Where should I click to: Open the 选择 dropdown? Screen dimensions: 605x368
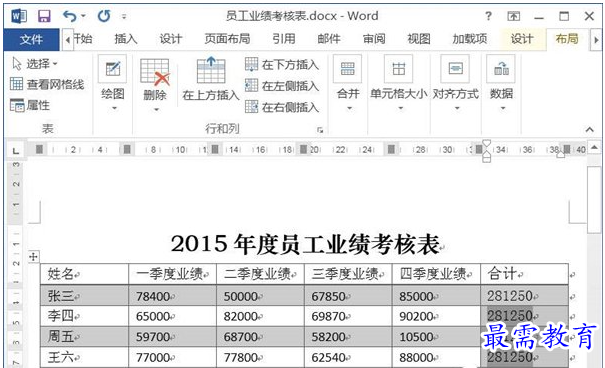[35, 64]
